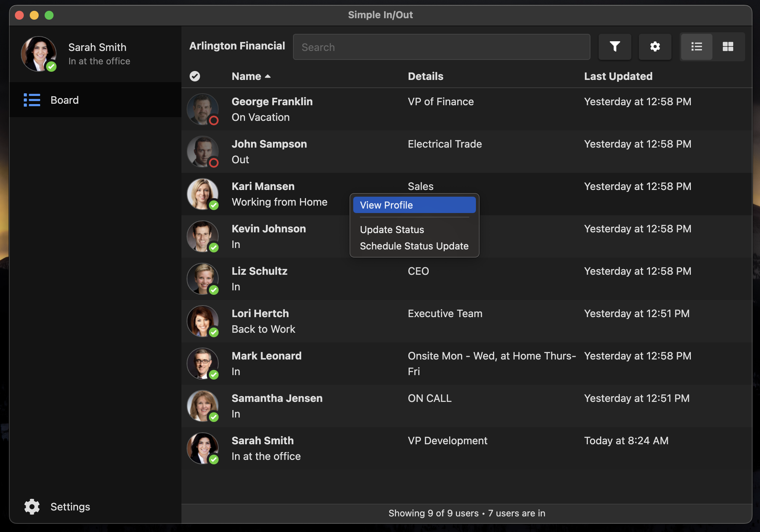
Task: Click the filter icon to filter users
Action: [616, 47]
